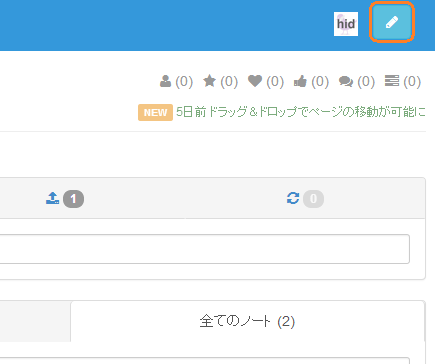Click the (0) count beside the star
The image size is (436, 364).
[229, 81]
